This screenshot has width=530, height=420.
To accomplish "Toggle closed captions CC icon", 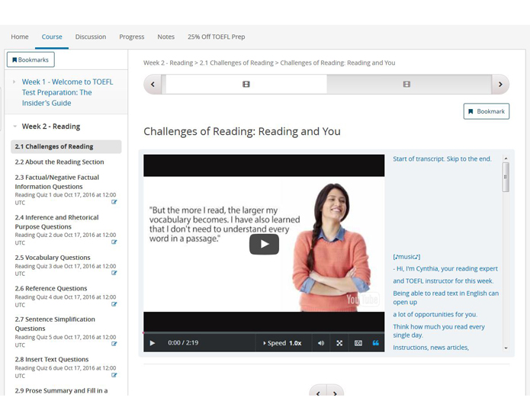I will point(358,343).
